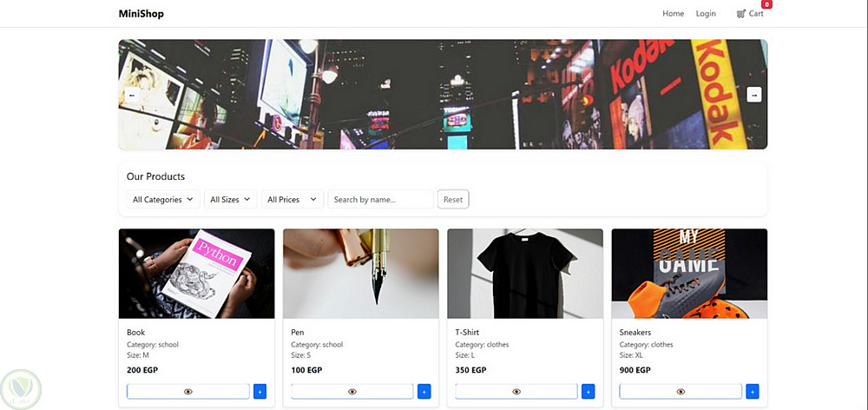Open the Login page link
This screenshot has width=868, height=410.
706,14
